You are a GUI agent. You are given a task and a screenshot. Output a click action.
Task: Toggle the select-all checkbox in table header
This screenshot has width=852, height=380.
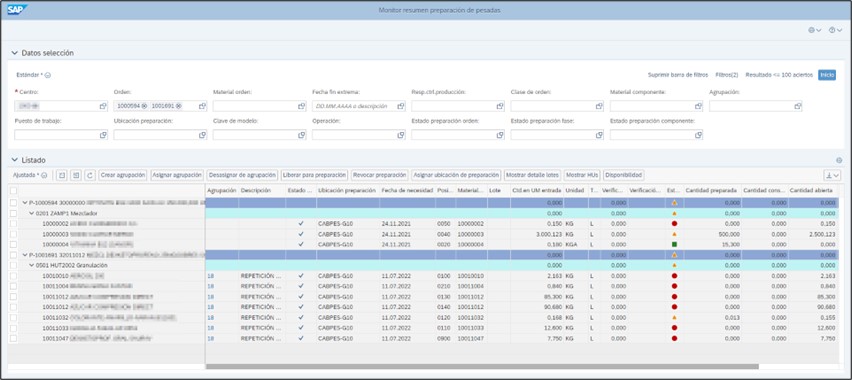pyautogui.click(x=14, y=190)
